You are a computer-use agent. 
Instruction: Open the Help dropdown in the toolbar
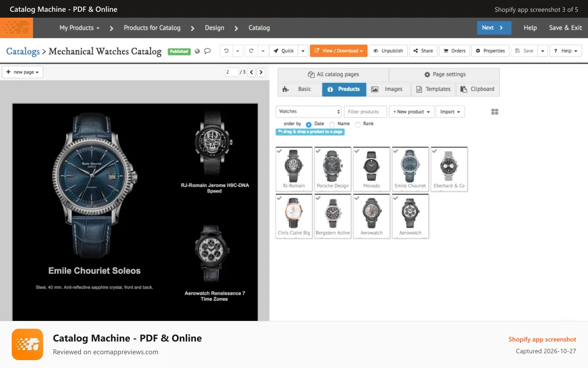pos(565,51)
